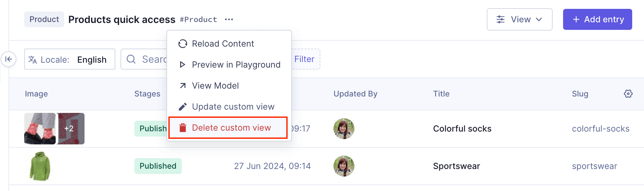Click the Product model tag
Screen dimensions: 644x191
(x=44, y=19)
